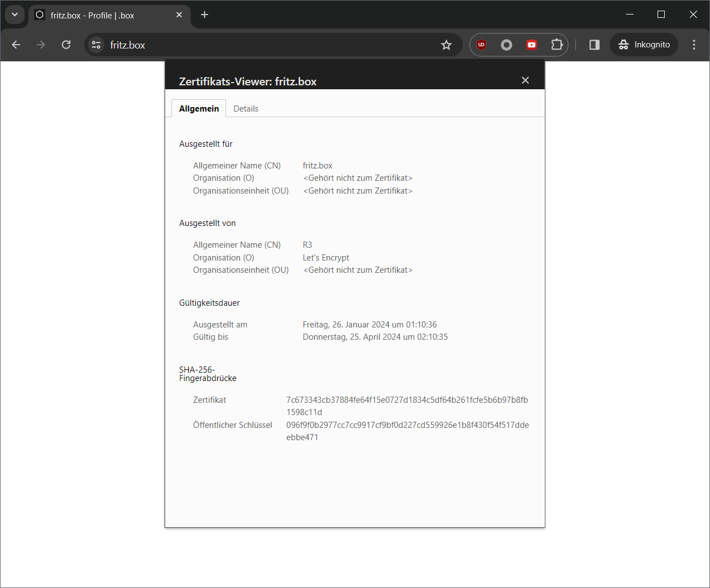710x588 pixels.
Task: Click the Ausgestellt für heading
Action: point(206,144)
